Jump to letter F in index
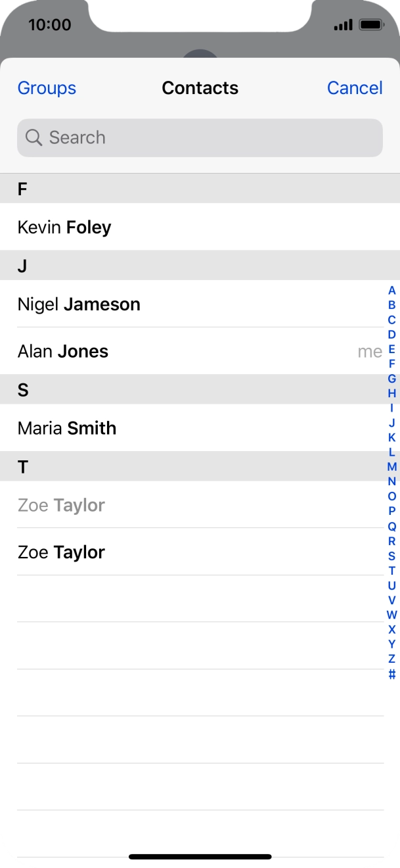400x868 pixels. 392,364
